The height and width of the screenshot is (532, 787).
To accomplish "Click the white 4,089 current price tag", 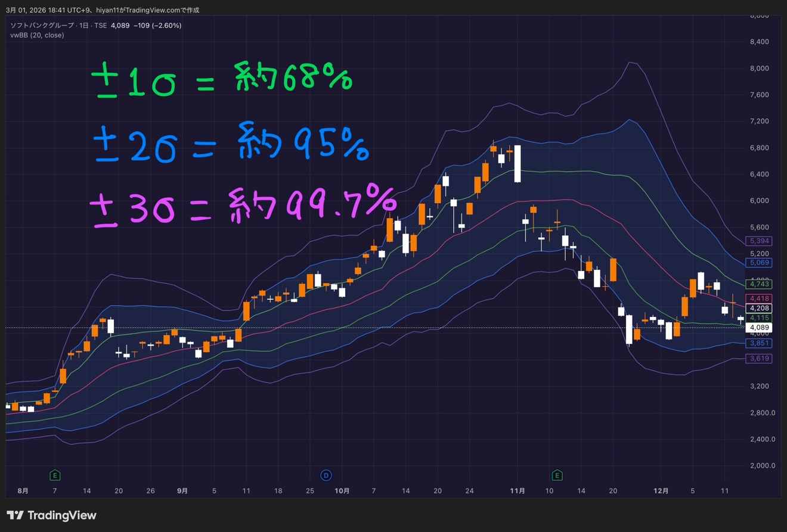I will (x=760, y=328).
